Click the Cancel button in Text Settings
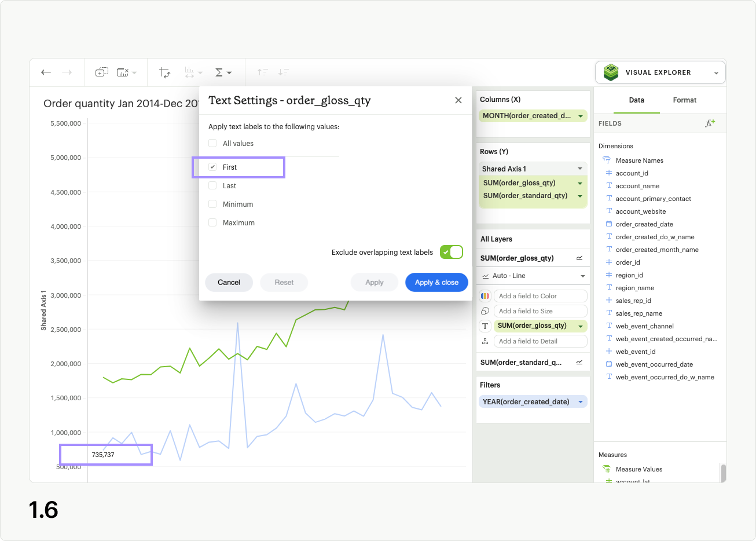This screenshot has height=541, width=756. pos(229,282)
